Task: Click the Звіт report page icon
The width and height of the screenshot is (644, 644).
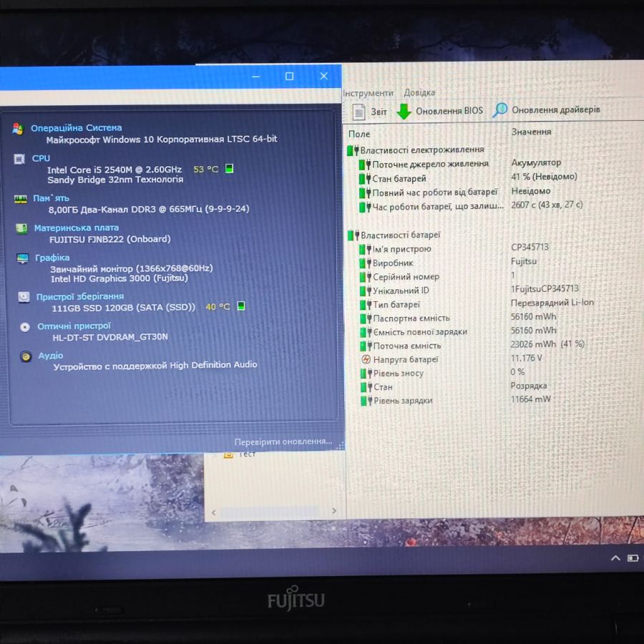Action: point(358,112)
